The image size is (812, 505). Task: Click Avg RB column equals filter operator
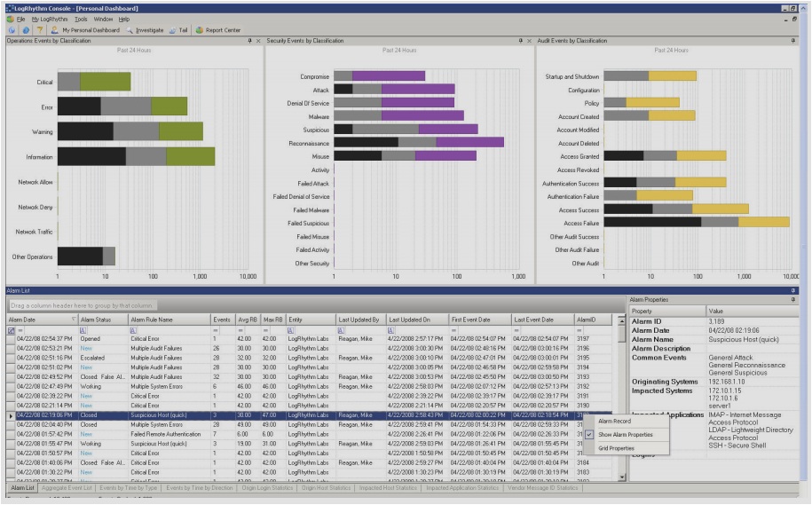click(x=240, y=330)
